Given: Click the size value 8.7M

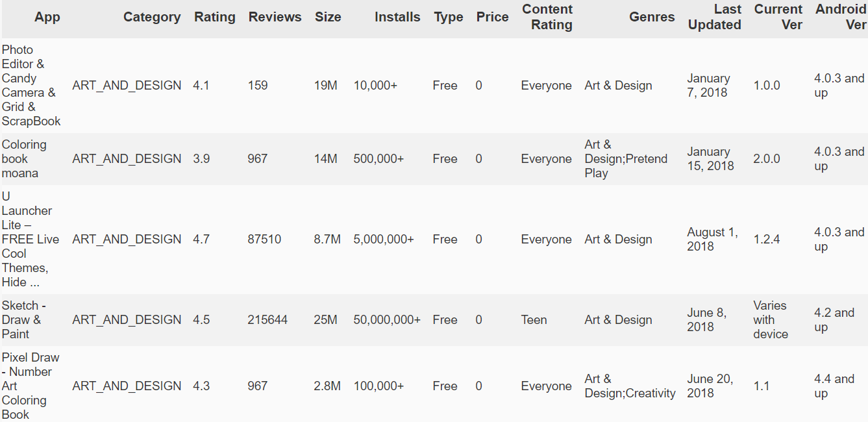Looking at the screenshot, I should (327, 240).
